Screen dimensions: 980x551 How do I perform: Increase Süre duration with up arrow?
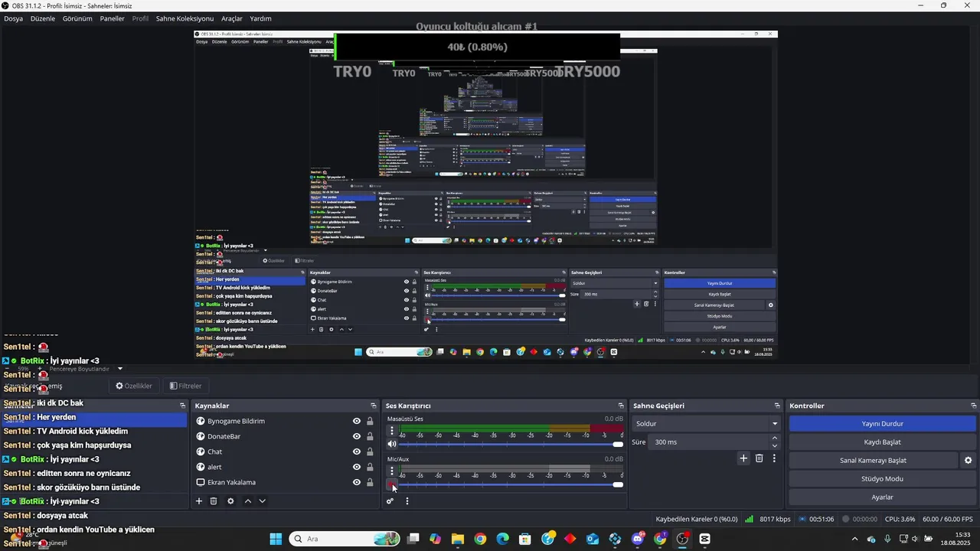(775, 438)
